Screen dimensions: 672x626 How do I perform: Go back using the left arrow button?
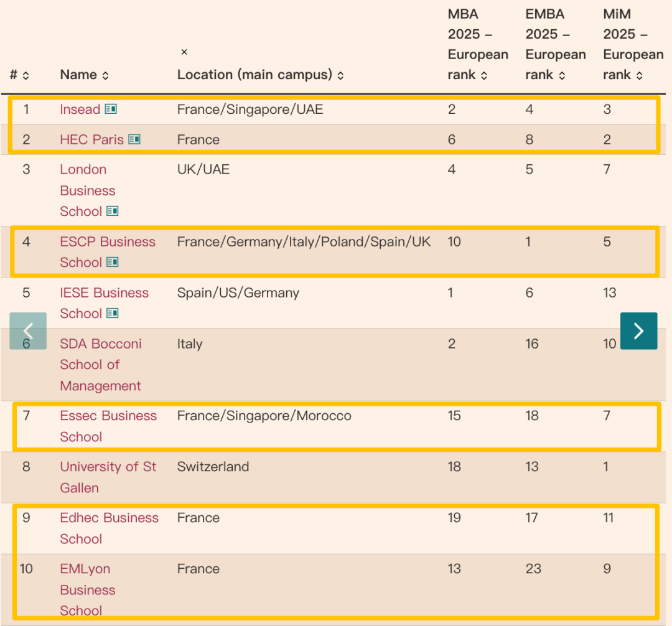28,331
